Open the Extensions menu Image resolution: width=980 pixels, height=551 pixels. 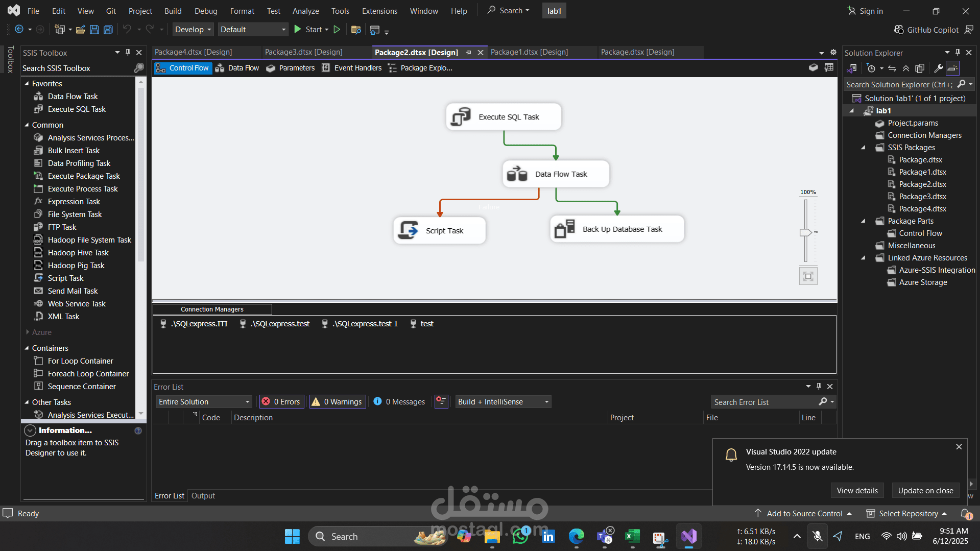pos(379,11)
